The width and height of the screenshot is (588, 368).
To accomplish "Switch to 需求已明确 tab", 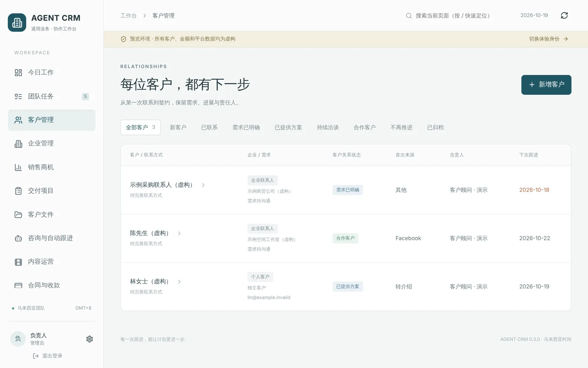I will click(246, 127).
